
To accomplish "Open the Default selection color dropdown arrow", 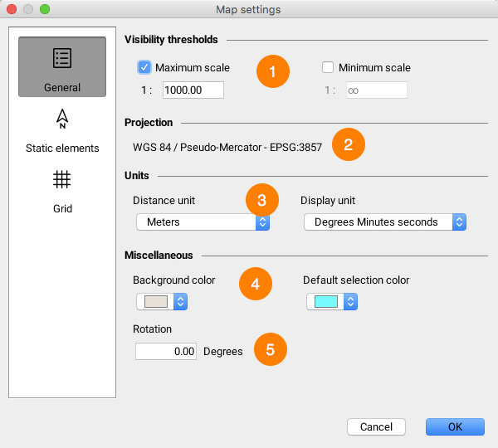I will pyautogui.click(x=351, y=302).
